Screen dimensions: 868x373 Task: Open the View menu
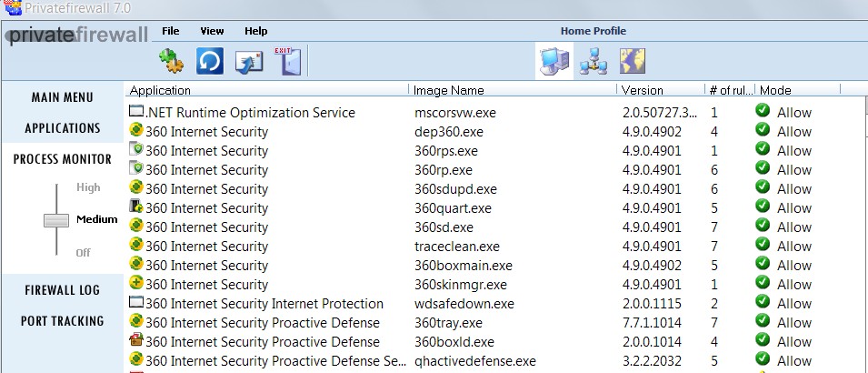[212, 31]
